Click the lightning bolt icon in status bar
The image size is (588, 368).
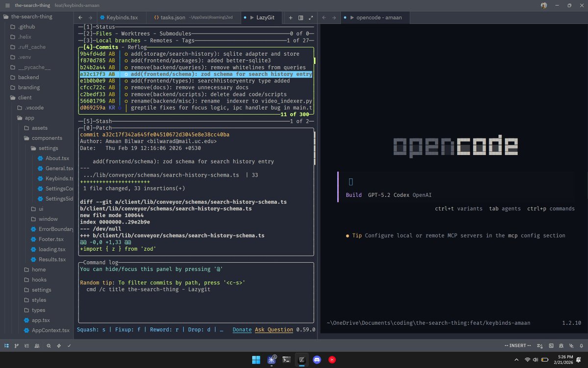click(x=59, y=346)
